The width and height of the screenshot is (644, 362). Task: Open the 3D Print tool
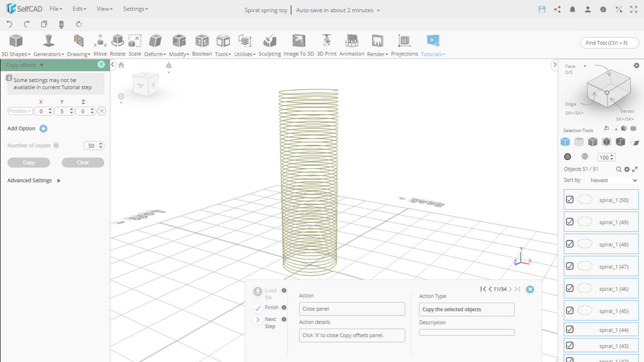326,45
